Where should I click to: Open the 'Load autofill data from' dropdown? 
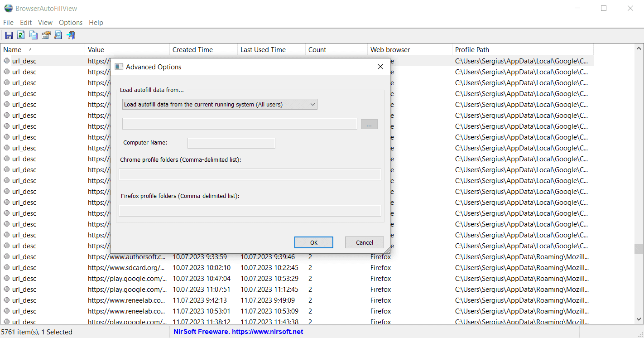click(x=220, y=104)
